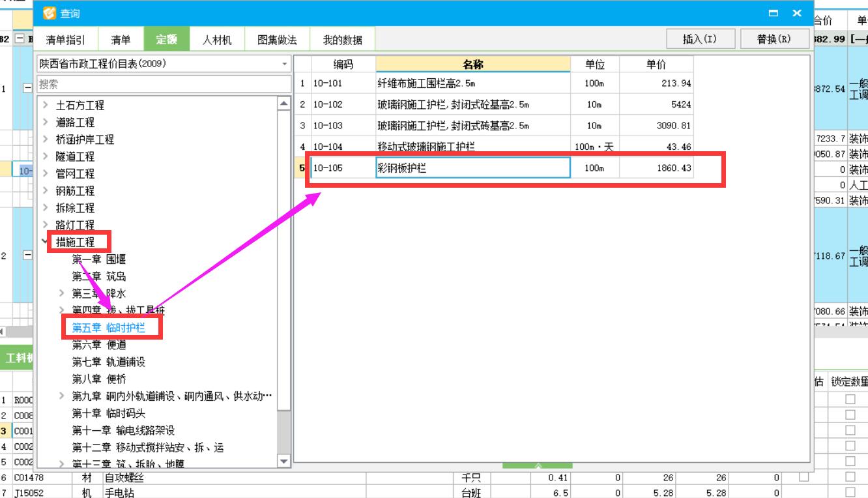The width and height of the screenshot is (868, 498).
Task: Switch to 清单指引 tab
Action: pos(65,40)
